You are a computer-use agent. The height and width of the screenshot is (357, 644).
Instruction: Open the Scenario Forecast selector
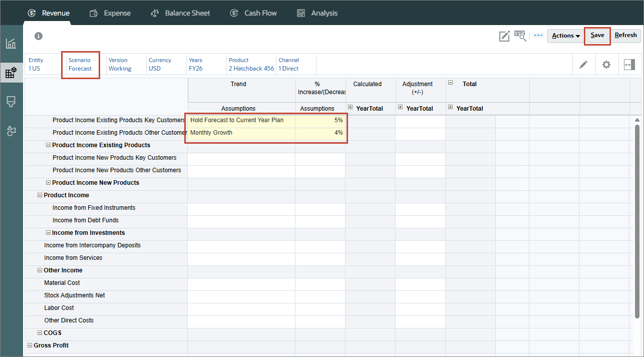(81, 65)
